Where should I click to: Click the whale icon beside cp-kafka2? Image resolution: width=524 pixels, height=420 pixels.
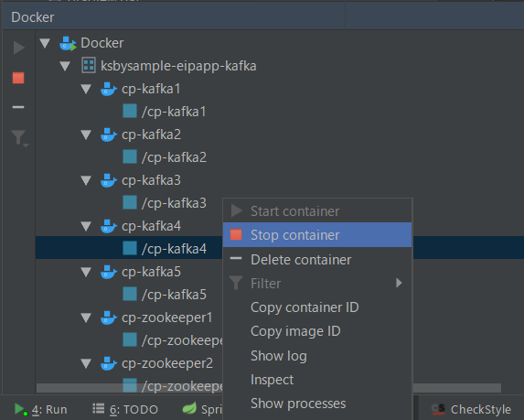pyautogui.click(x=109, y=135)
